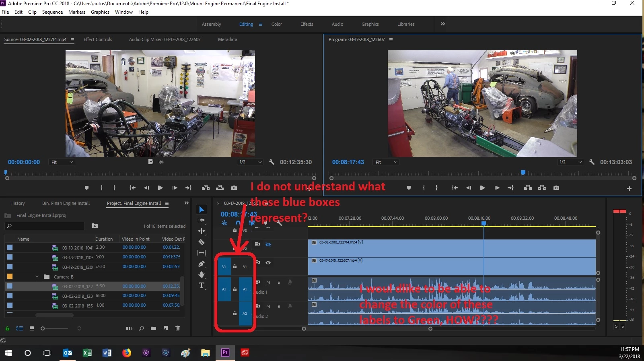
Task: Click Drag Audio Only icon in Source monitor
Action: 161,162
